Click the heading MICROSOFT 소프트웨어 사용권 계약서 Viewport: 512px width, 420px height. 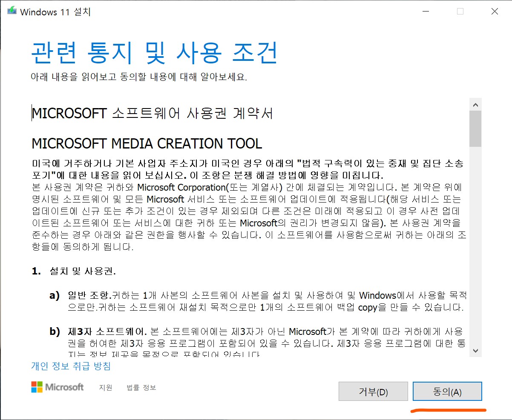coord(152,114)
